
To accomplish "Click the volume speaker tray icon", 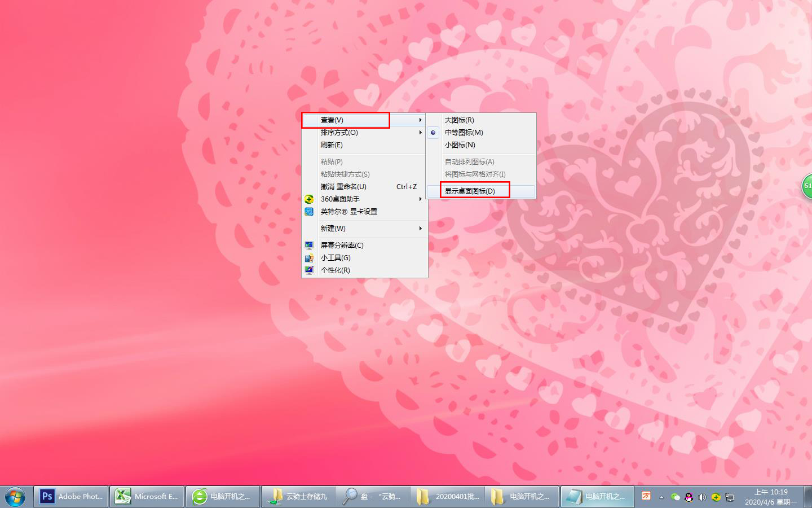I will [702, 497].
